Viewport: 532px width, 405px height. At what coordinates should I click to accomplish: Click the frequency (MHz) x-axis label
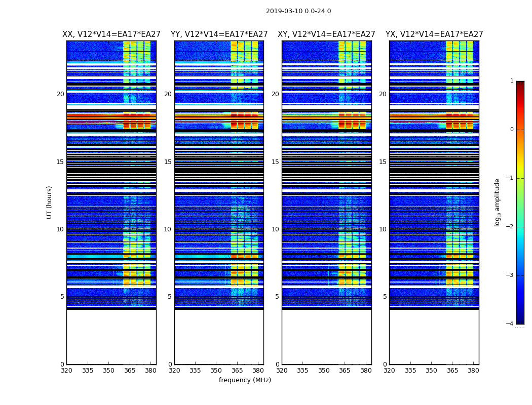click(x=245, y=380)
